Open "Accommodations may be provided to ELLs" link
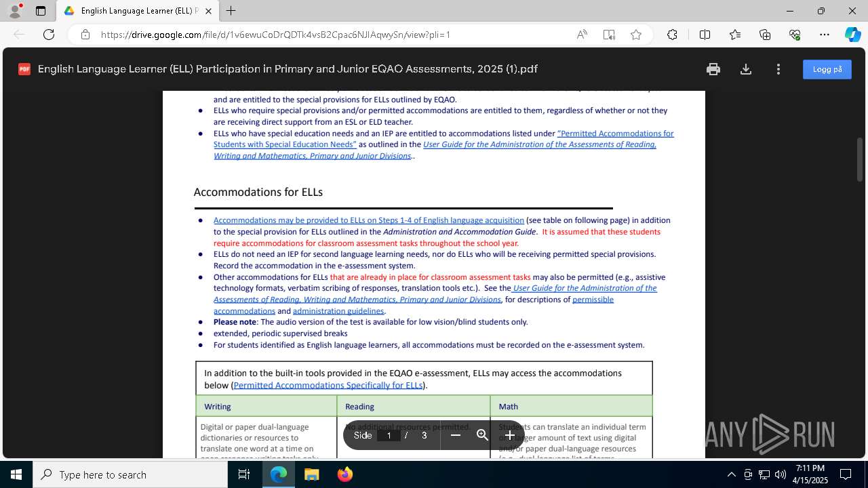Viewport: 868px width, 488px height. pos(369,220)
